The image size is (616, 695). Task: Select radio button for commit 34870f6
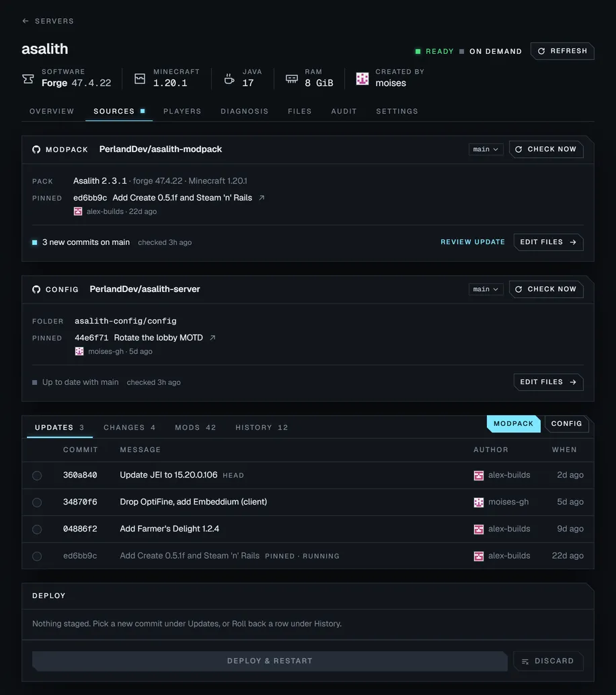pos(37,503)
